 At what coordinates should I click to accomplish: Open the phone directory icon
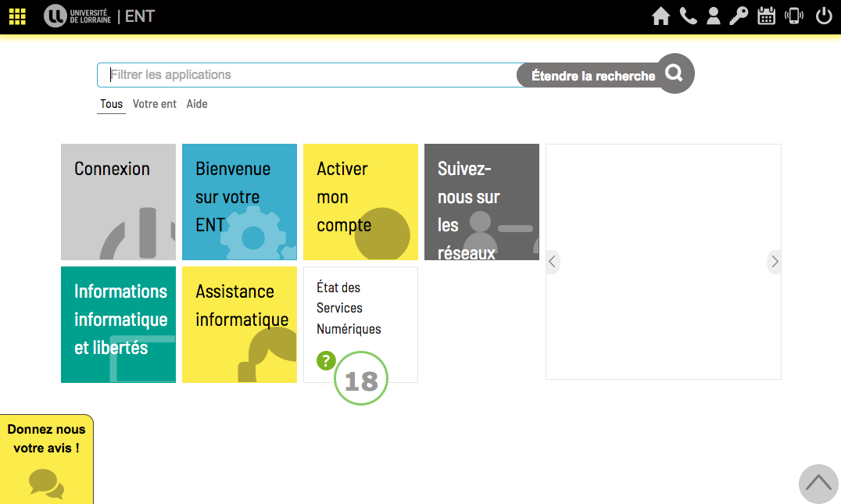click(x=688, y=16)
